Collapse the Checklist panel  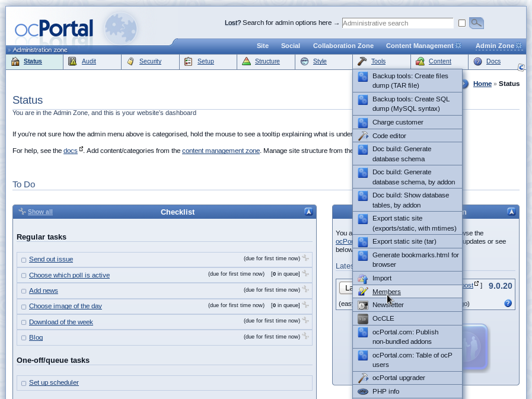coord(308,212)
